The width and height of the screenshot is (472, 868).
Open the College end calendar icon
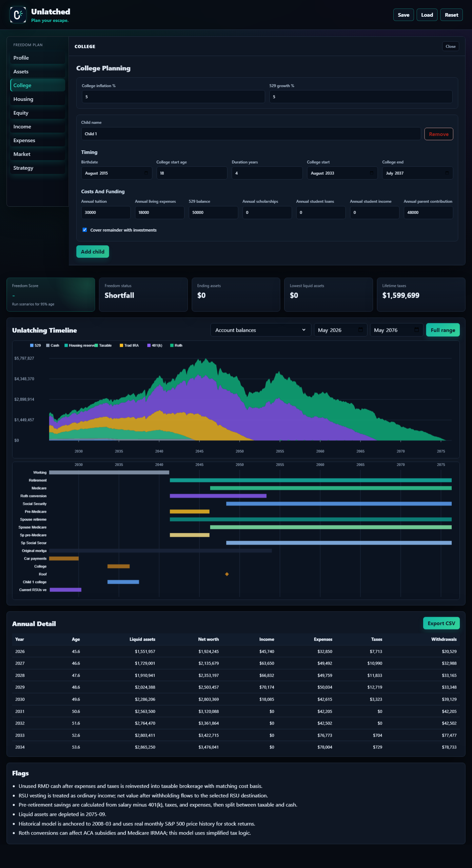click(447, 173)
